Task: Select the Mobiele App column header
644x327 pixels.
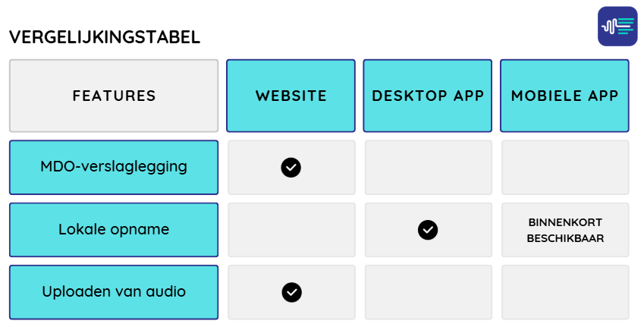Action: 564,96
